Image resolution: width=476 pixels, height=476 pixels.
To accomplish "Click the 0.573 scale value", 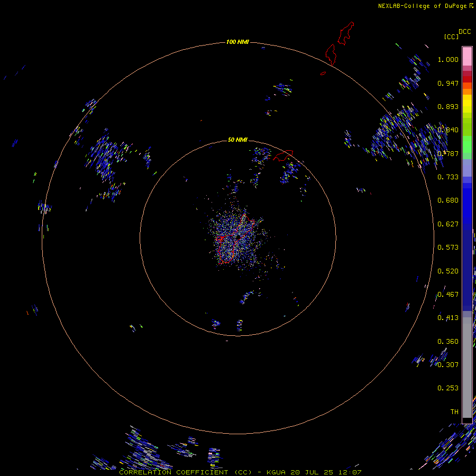I will tap(448, 248).
